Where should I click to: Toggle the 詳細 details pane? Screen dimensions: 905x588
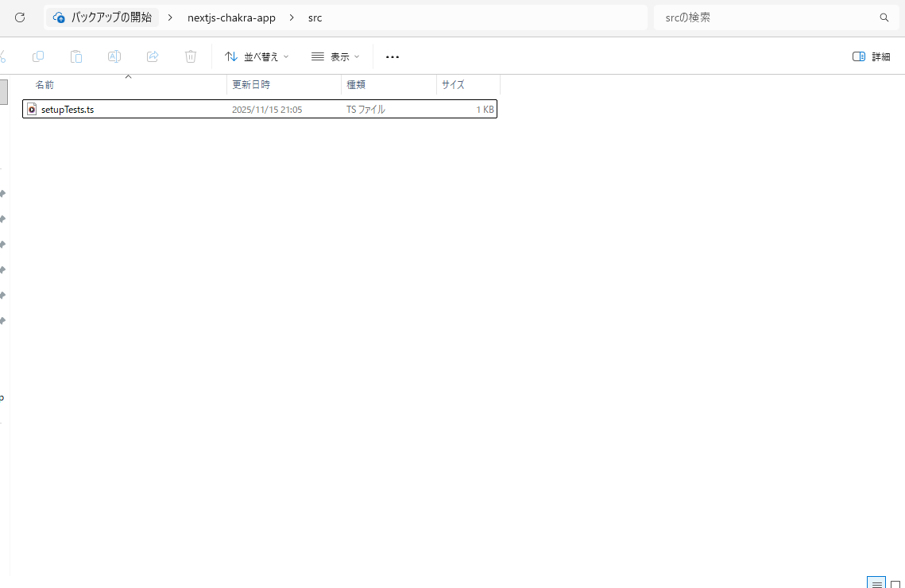pyautogui.click(x=871, y=56)
